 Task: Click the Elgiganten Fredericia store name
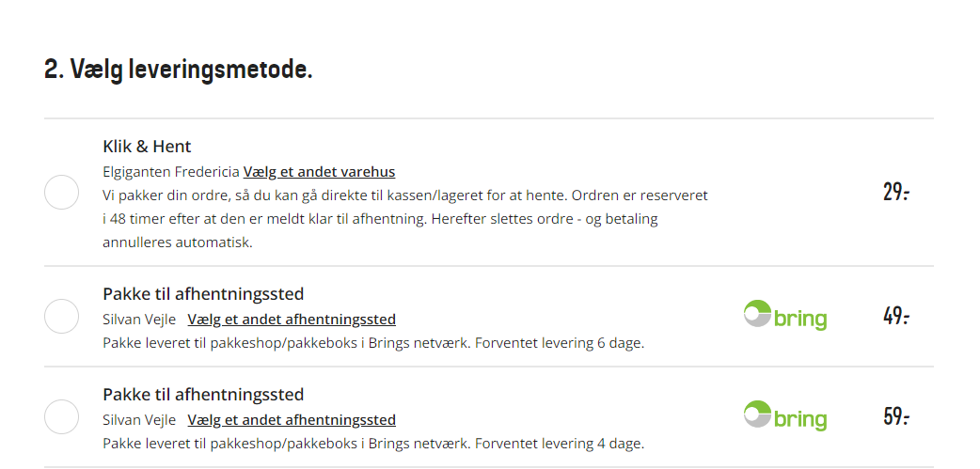click(170, 172)
